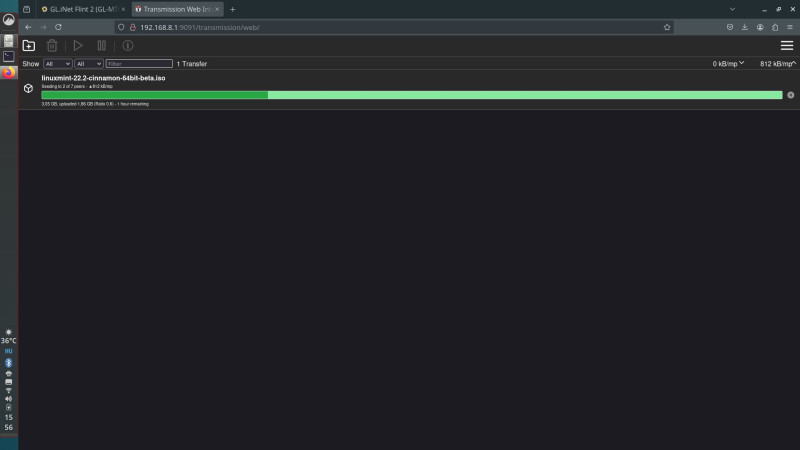Click the address bar URL
800x450 pixels.
click(x=200, y=28)
